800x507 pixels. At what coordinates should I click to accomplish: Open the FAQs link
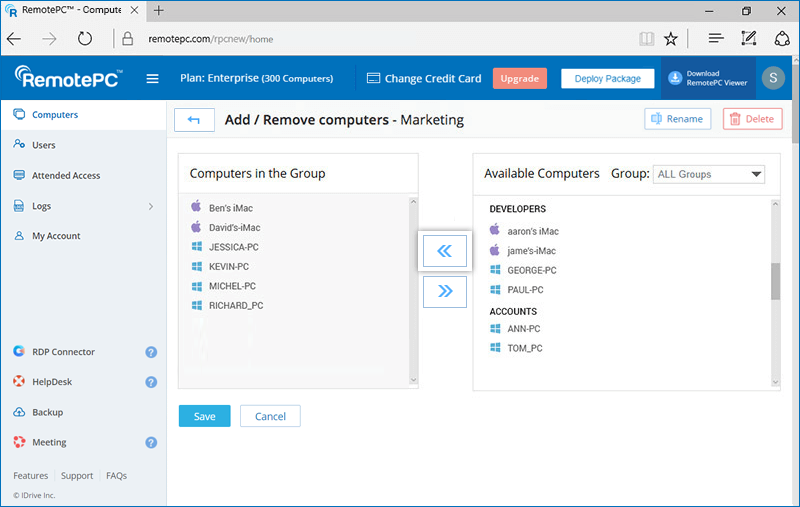[116, 475]
